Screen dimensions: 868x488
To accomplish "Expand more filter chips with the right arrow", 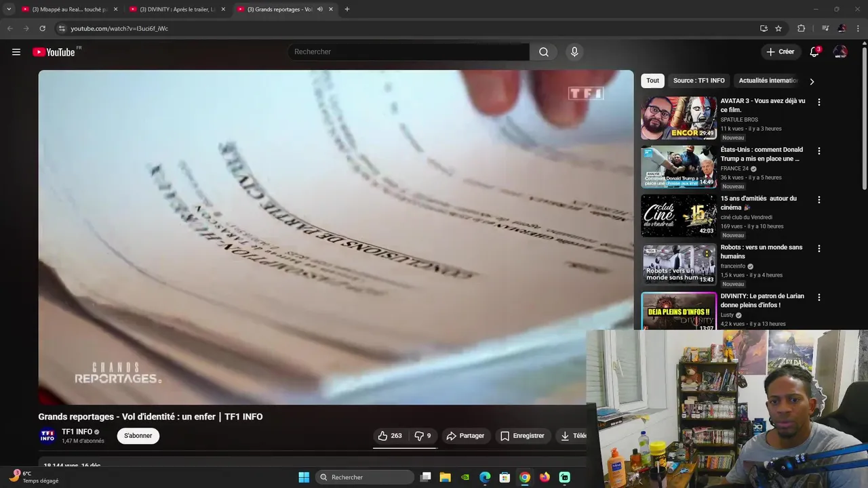I will click(812, 81).
